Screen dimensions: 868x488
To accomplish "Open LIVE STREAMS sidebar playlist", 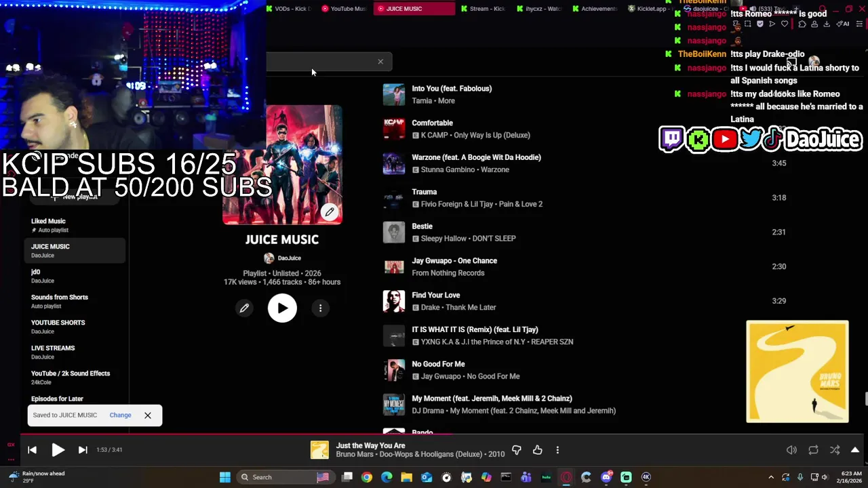I will coord(75,352).
